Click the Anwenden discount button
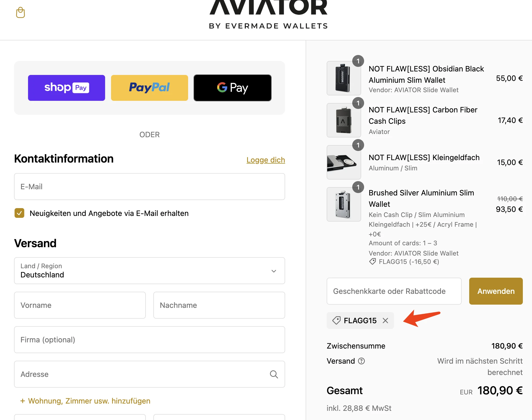 (x=496, y=291)
